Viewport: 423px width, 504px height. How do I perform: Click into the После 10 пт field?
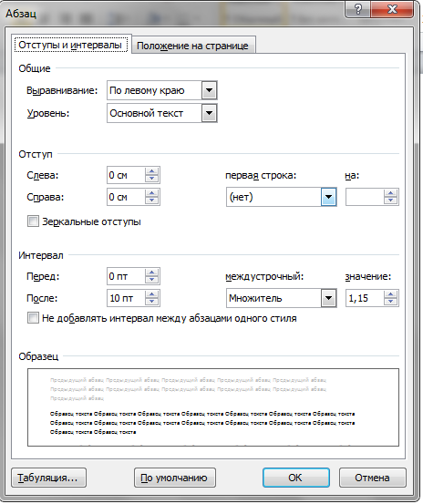tap(126, 298)
